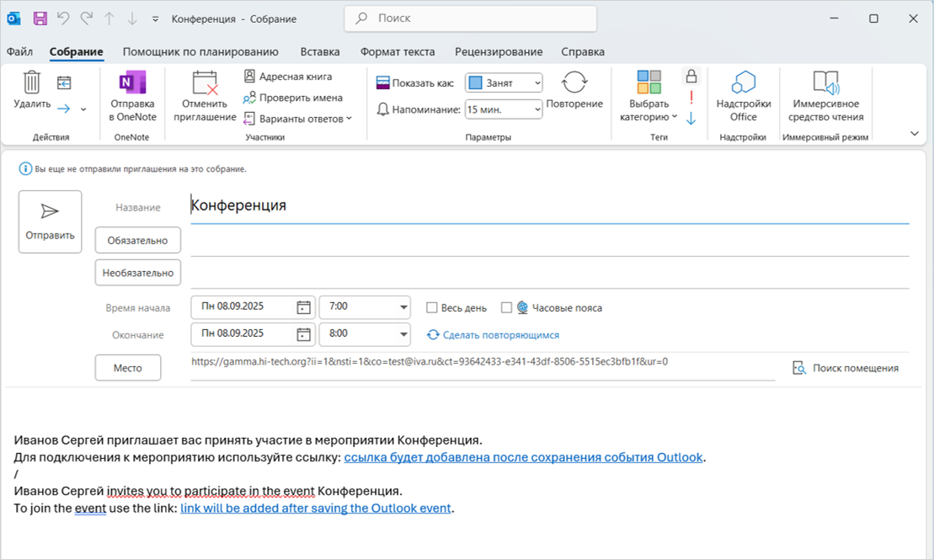934x560 pixels.
Task: Open the Файл (File) menu
Action: tap(19, 51)
